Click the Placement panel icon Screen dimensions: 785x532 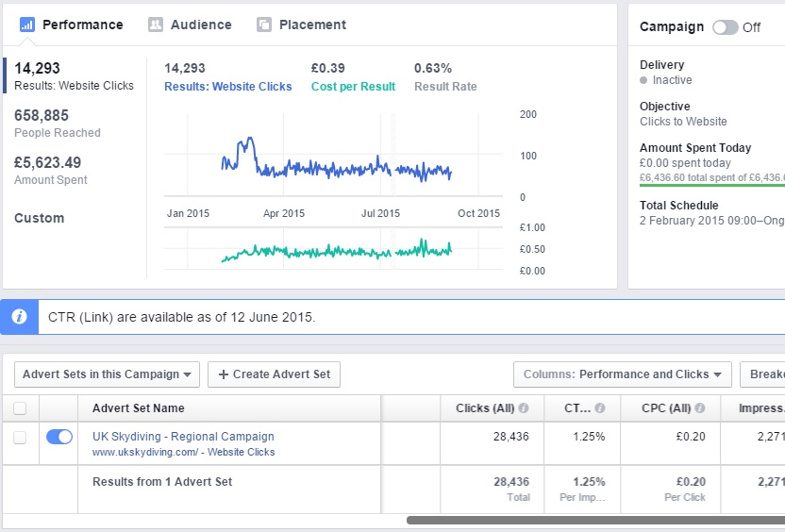[x=264, y=25]
